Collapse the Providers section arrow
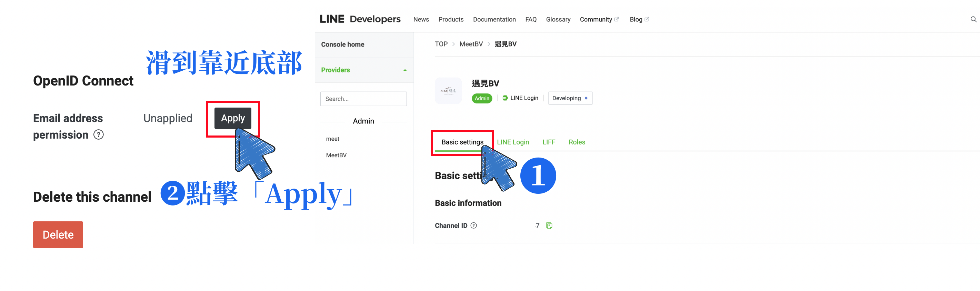 [405, 70]
